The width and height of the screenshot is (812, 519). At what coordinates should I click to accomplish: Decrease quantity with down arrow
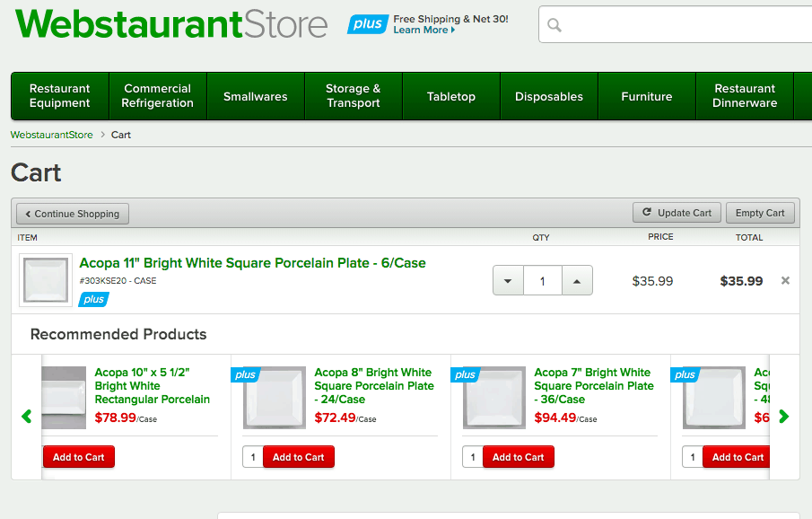click(x=508, y=280)
